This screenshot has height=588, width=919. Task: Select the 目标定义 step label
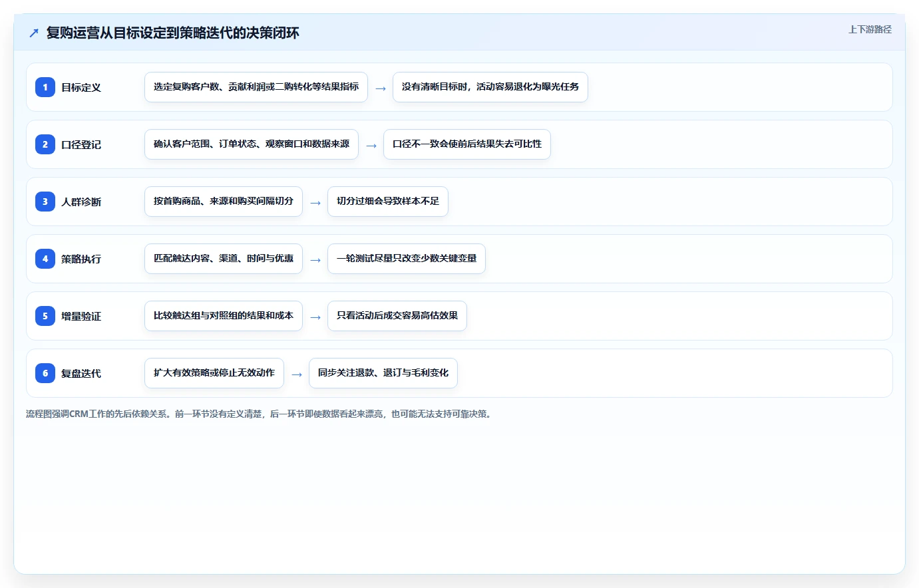81,87
